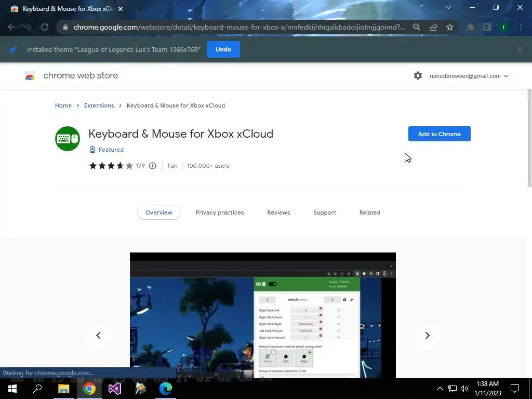Click the browser forward arrow
This screenshot has height=399, width=532.
pyautogui.click(x=27, y=27)
